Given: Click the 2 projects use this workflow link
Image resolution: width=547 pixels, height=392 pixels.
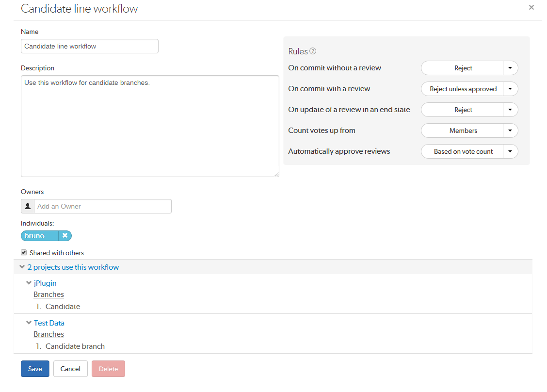Looking at the screenshot, I should point(73,267).
